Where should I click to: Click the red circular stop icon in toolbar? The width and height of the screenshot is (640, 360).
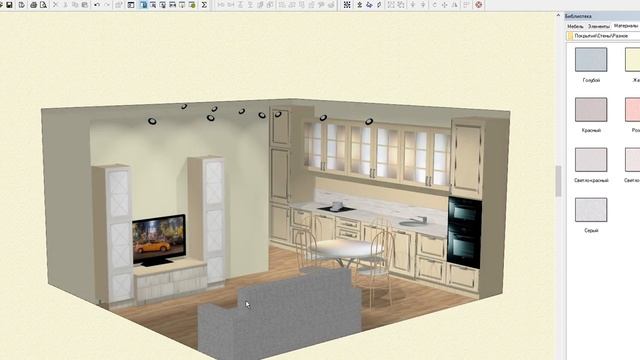click(x=479, y=5)
